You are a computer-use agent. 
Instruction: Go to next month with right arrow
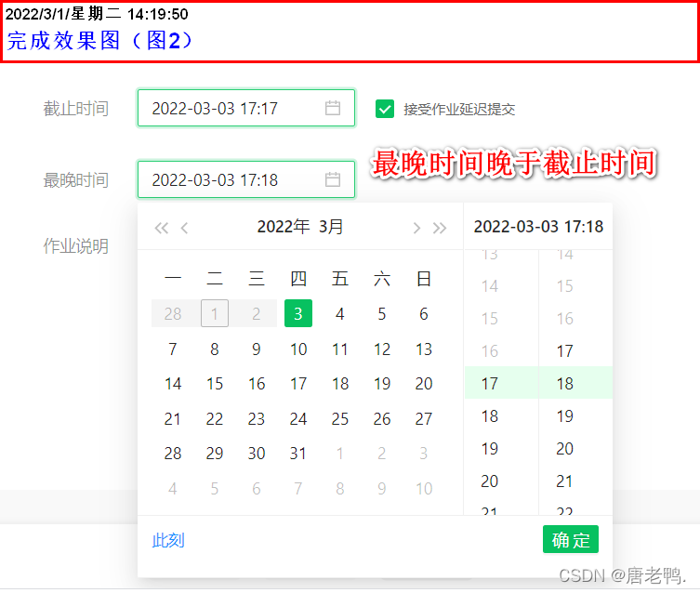pos(416,228)
